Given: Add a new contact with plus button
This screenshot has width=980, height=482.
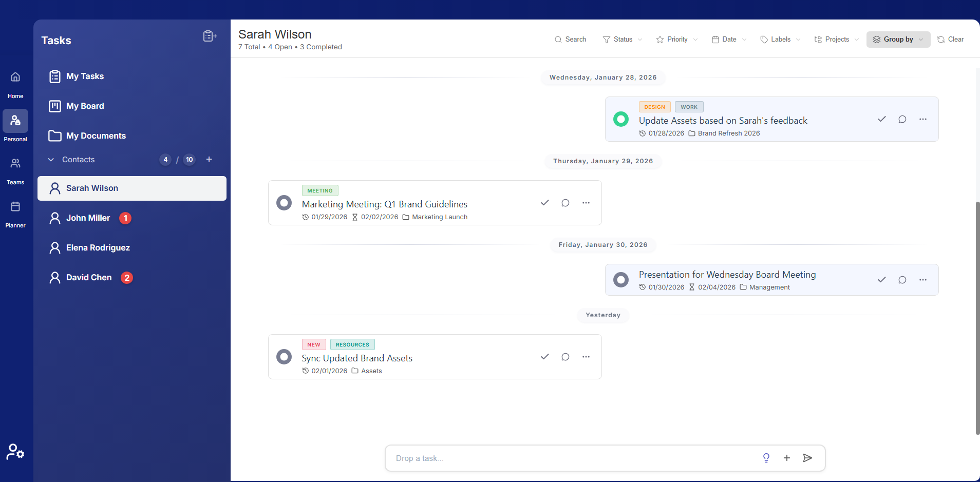Looking at the screenshot, I should [209, 159].
